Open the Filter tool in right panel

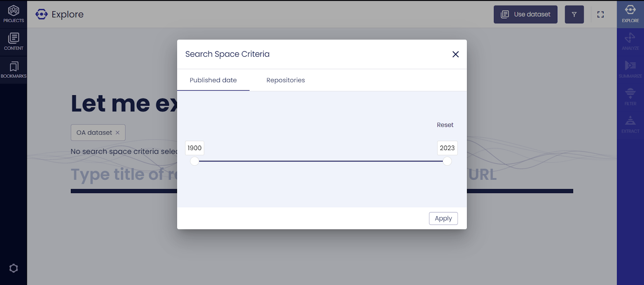(630, 97)
